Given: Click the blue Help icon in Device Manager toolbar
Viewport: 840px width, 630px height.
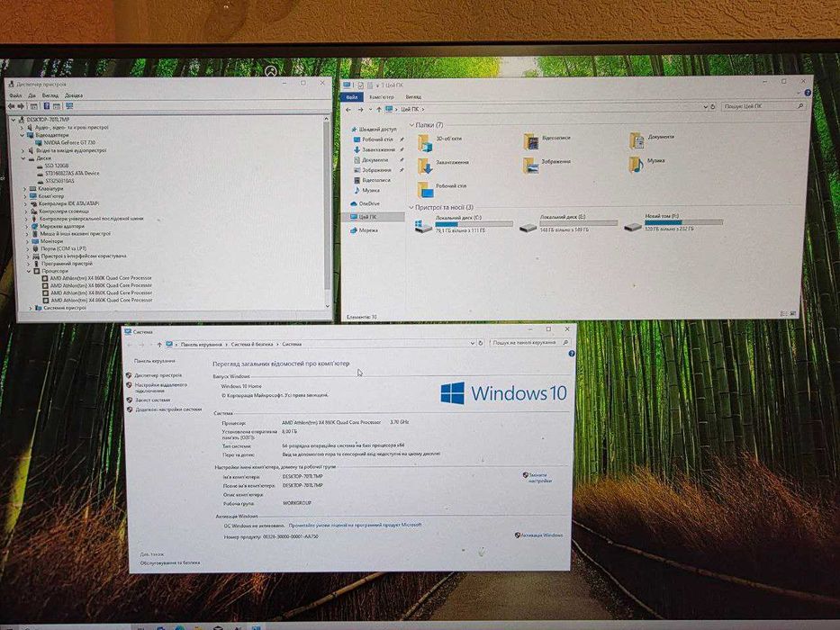Looking at the screenshot, I should click(x=47, y=106).
